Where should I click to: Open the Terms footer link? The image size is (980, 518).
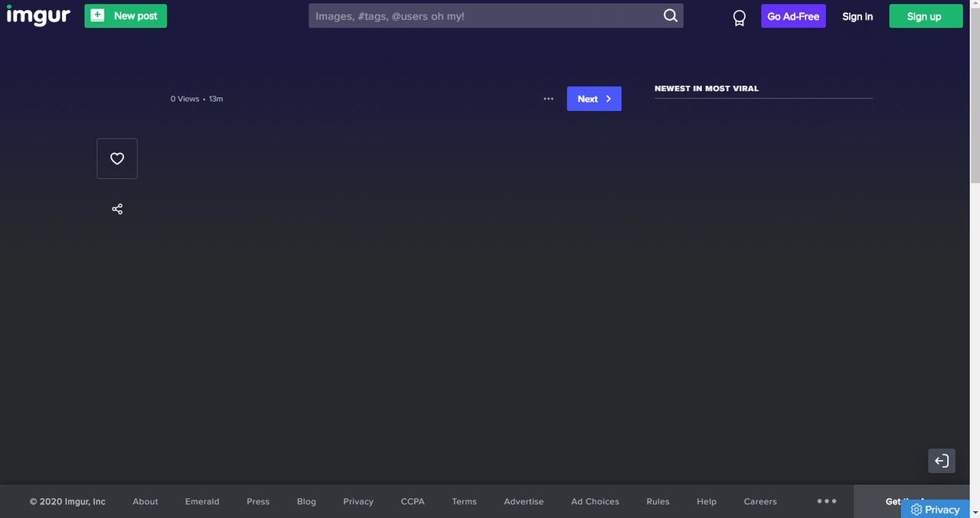pyautogui.click(x=464, y=502)
